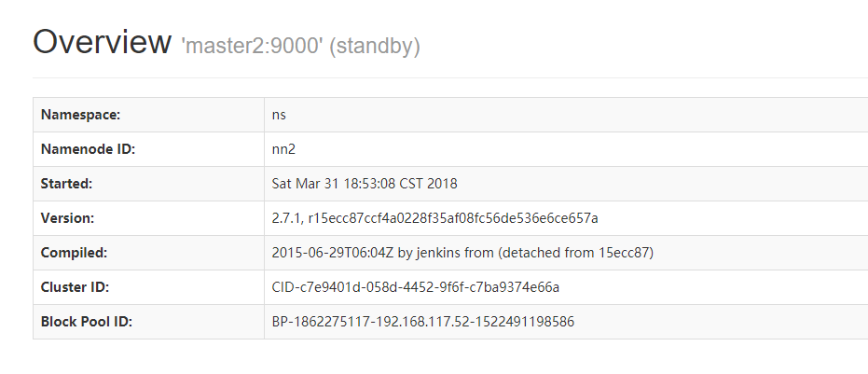Image resolution: width=868 pixels, height=374 pixels.
Task: Select the Cluster ID label
Action: pos(78,287)
